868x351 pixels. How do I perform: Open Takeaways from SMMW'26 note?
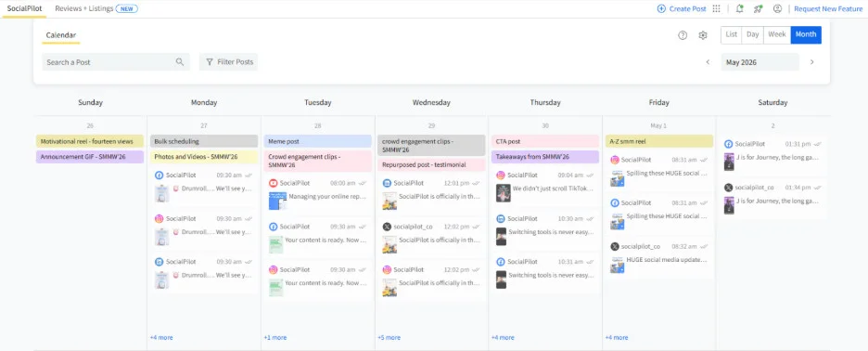(545, 157)
